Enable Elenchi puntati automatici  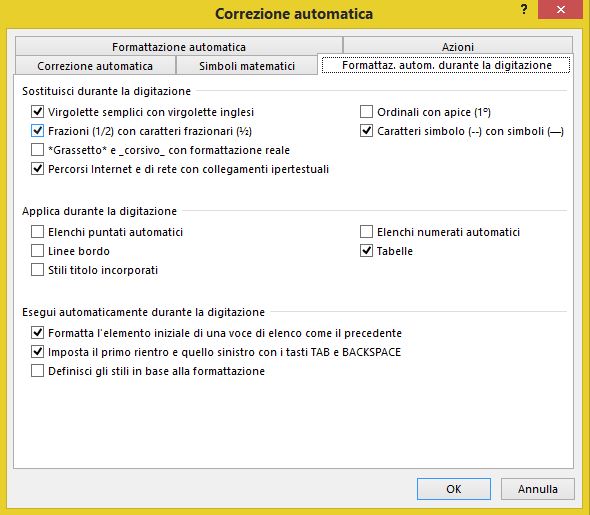tap(37, 232)
